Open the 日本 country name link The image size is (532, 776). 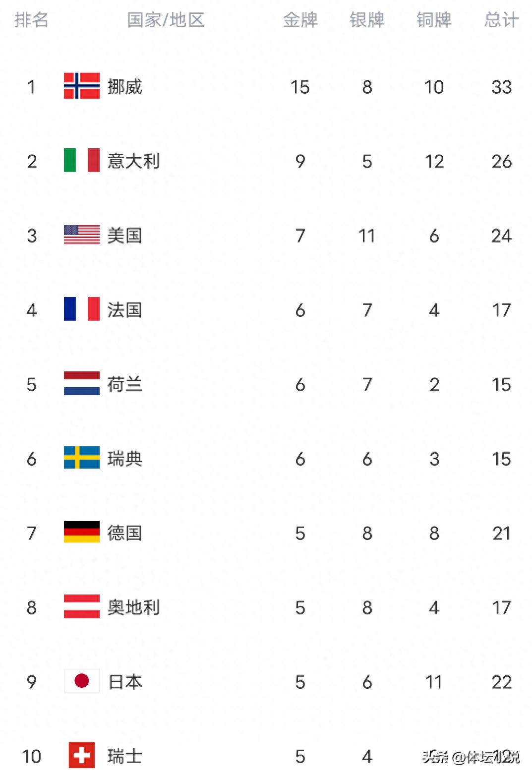tap(125, 682)
